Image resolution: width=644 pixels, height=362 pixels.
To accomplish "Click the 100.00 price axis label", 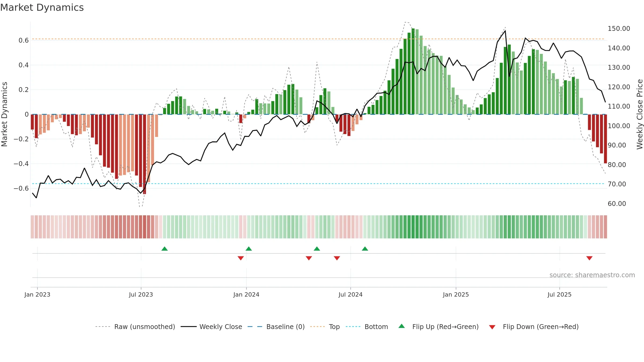I will point(619,126).
